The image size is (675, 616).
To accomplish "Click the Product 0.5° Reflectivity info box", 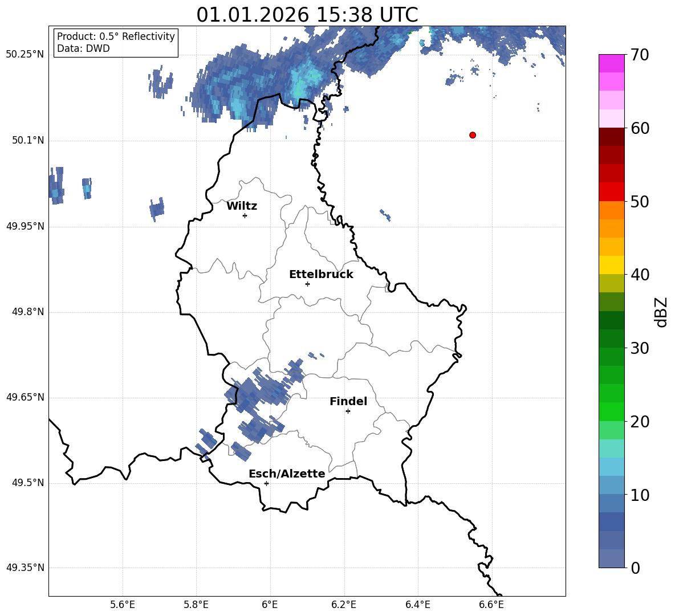I will pyautogui.click(x=116, y=42).
